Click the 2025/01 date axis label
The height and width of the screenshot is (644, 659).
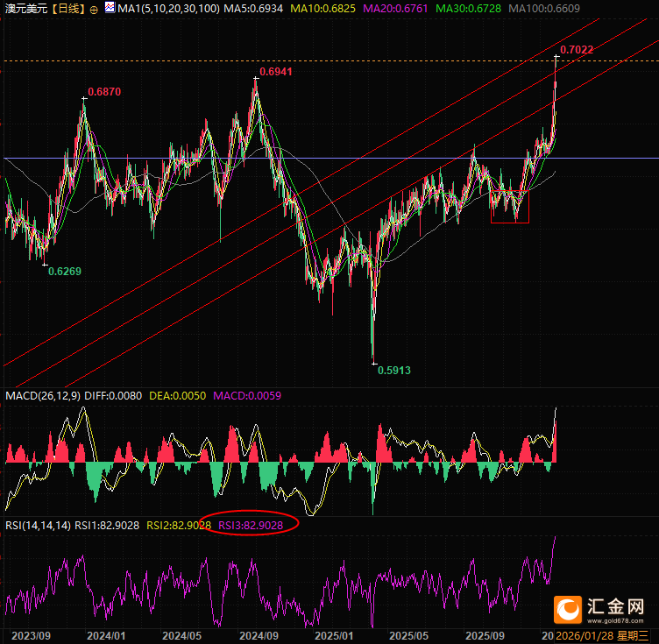click(x=334, y=635)
